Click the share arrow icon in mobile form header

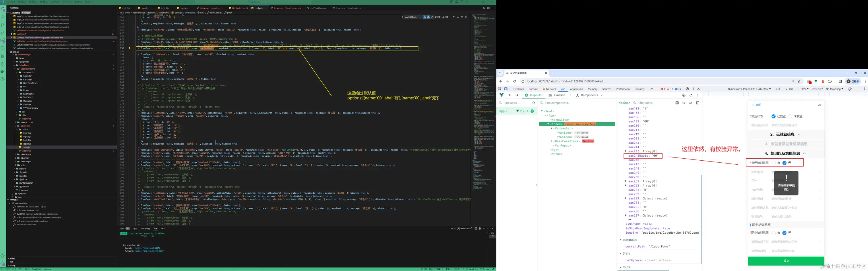click(819, 105)
